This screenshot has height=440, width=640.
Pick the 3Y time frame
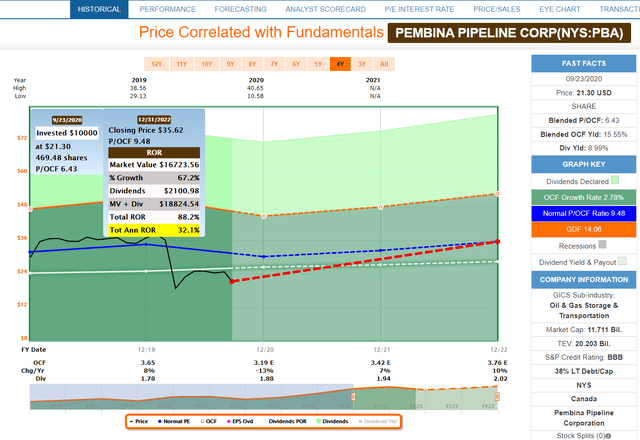click(x=362, y=64)
